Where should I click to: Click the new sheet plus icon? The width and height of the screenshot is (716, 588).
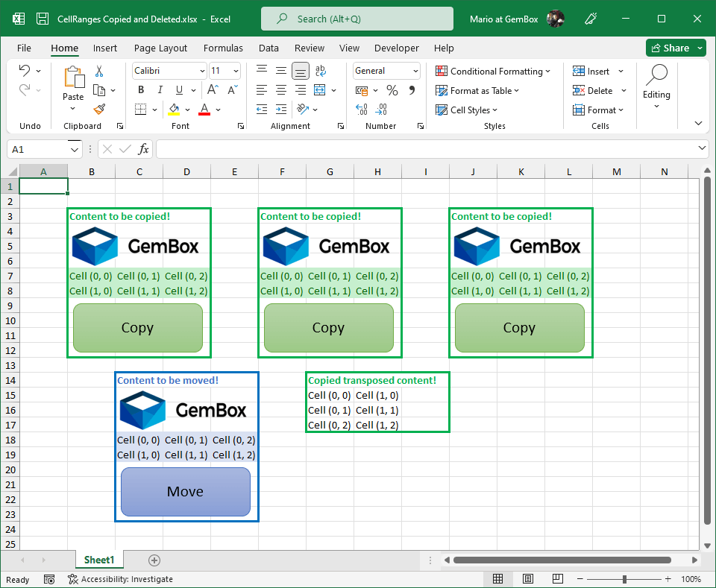point(154,560)
